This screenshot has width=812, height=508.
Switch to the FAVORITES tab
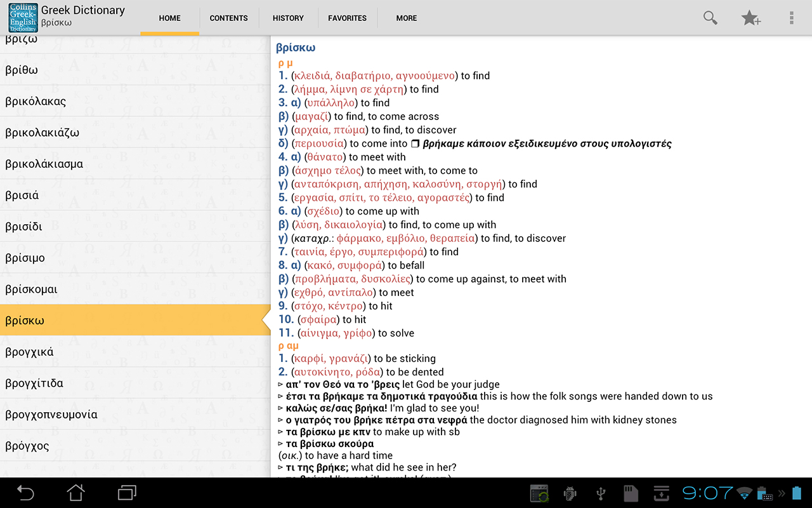coord(348,18)
